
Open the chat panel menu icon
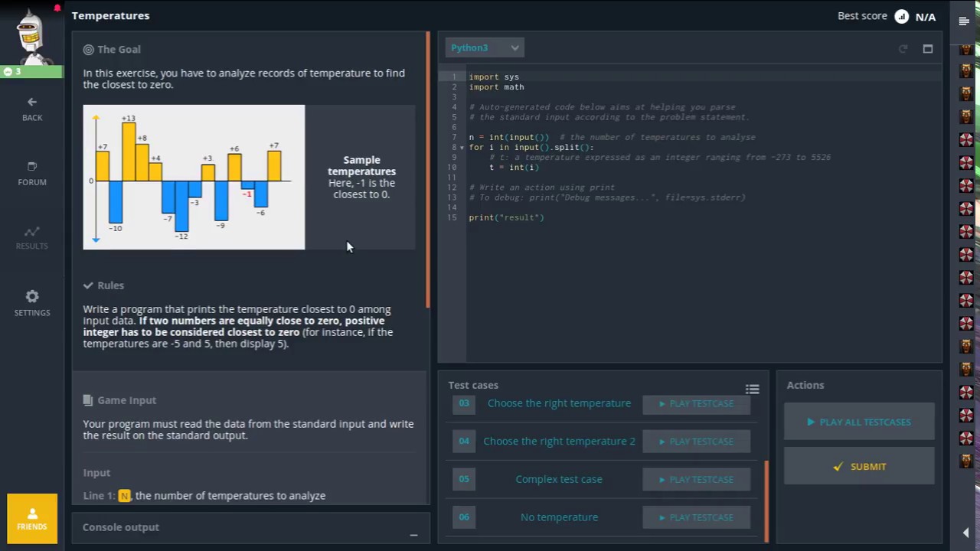click(x=964, y=21)
